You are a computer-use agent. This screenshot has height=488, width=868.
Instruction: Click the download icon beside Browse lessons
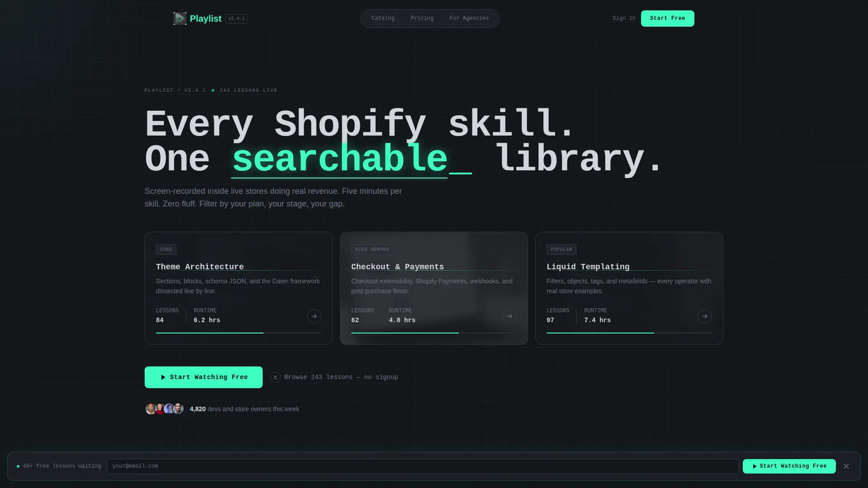pyautogui.click(x=275, y=377)
